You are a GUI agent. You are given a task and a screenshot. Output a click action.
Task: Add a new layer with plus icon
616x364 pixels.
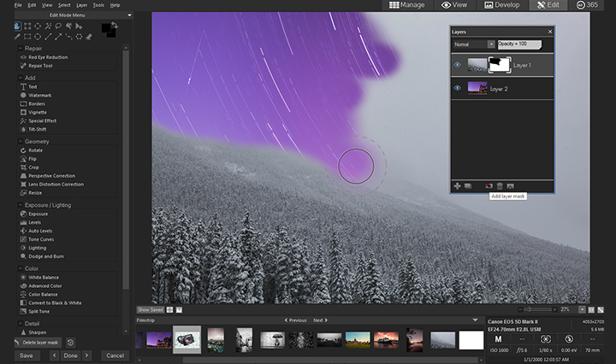(x=457, y=185)
